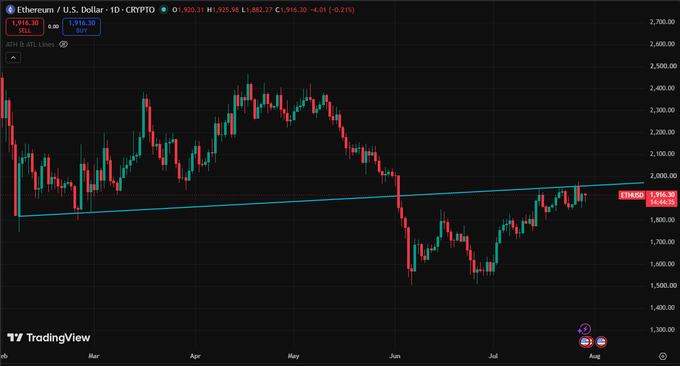The width and height of the screenshot is (680, 366).
Task: Click the Mar label on time axis
Action: click(x=94, y=356)
